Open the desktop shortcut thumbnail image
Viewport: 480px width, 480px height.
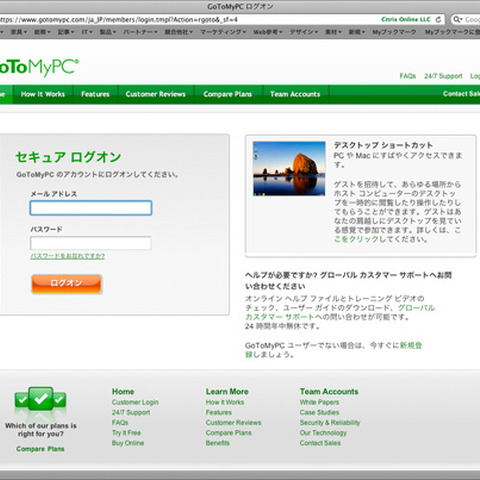pos(289,169)
